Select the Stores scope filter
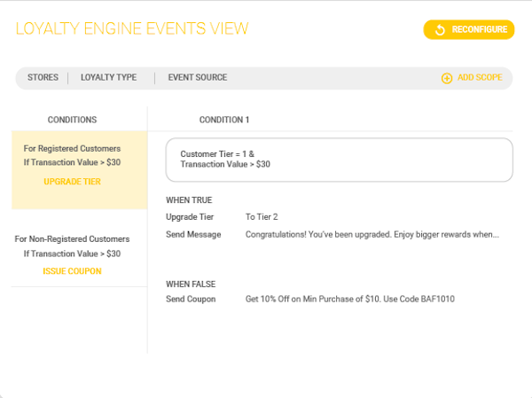This screenshot has width=532, height=398. [x=43, y=78]
